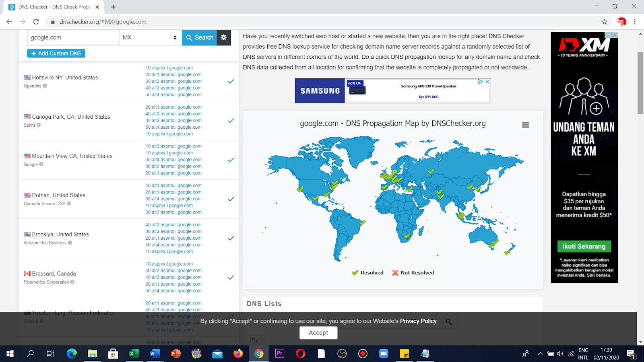Click the green check for Holtsville NY
The image size is (644, 362).
[x=231, y=81]
